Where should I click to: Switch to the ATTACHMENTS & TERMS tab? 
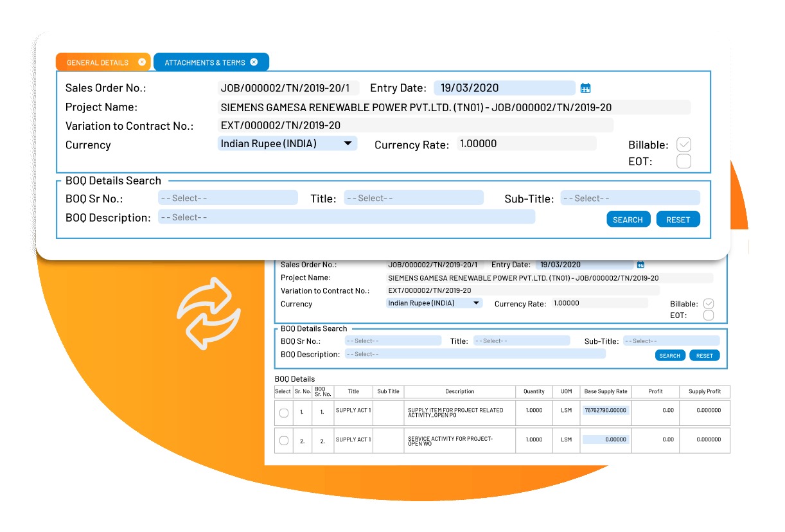pos(206,62)
